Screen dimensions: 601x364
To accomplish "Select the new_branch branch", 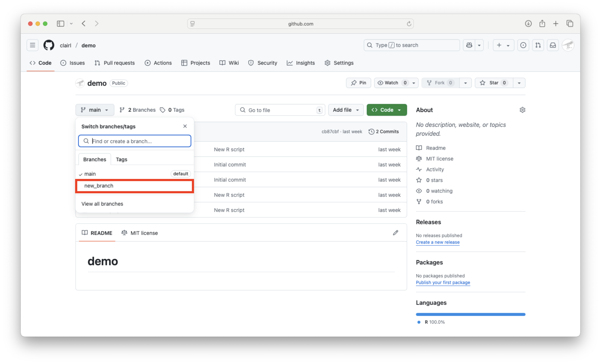I will (x=134, y=186).
